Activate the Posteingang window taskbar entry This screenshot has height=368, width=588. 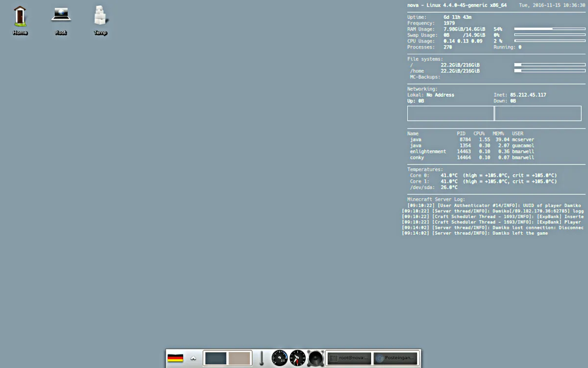click(x=395, y=358)
